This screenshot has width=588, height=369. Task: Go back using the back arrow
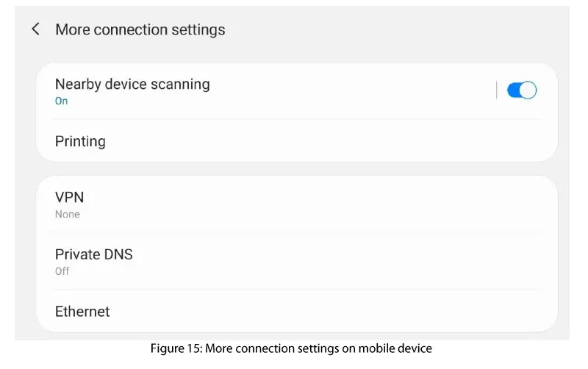click(x=35, y=29)
